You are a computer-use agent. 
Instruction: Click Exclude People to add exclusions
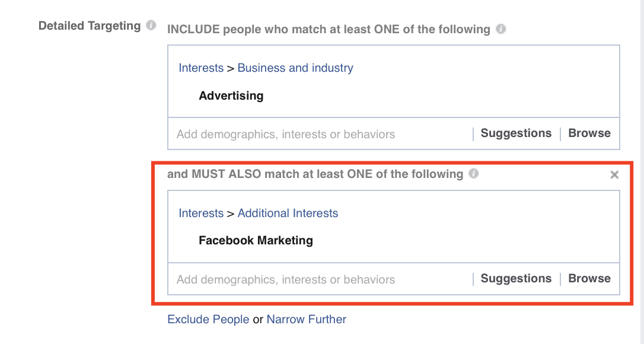coord(208,319)
